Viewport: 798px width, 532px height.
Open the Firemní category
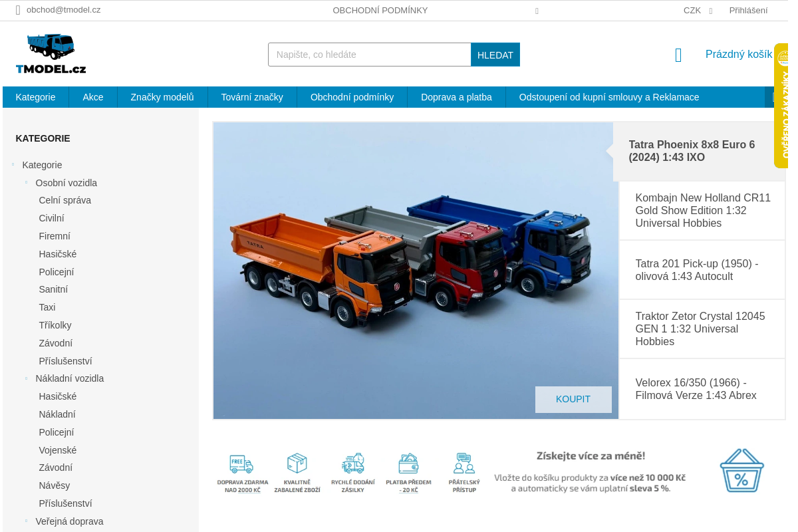click(55, 236)
